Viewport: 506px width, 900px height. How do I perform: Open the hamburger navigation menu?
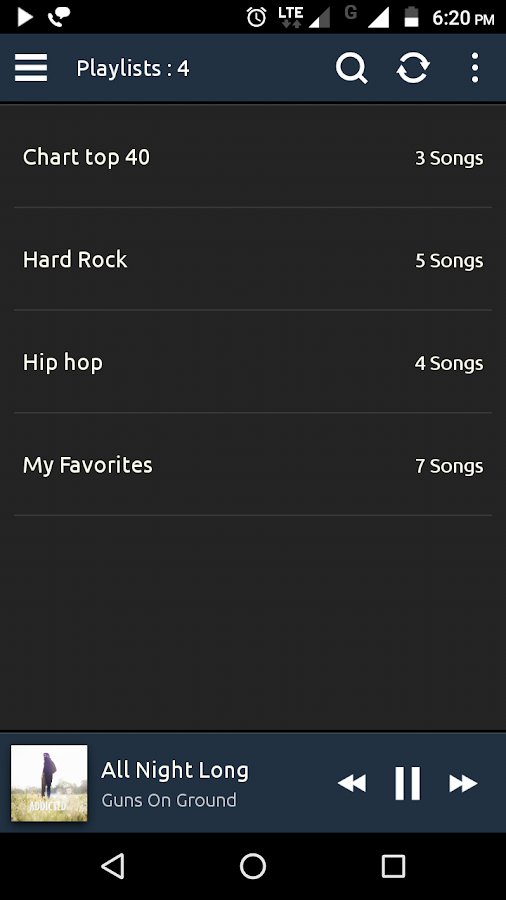coord(31,68)
